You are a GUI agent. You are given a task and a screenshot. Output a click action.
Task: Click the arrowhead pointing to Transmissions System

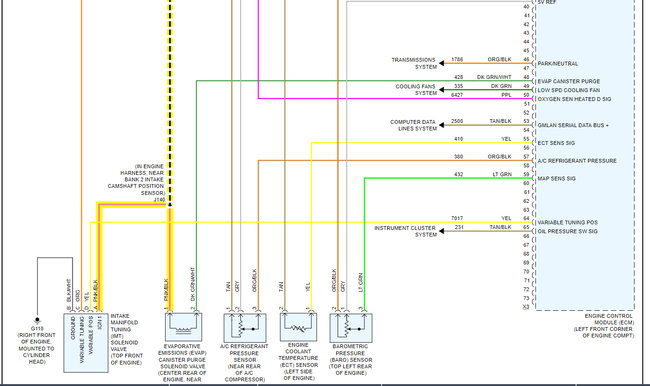pyautogui.click(x=442, y=63)
